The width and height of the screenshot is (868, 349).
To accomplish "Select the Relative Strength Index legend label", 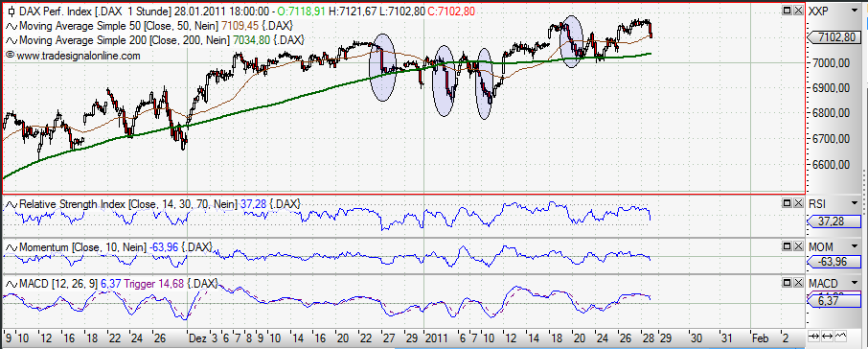I will pyautogui.click(x=128, y=204).
